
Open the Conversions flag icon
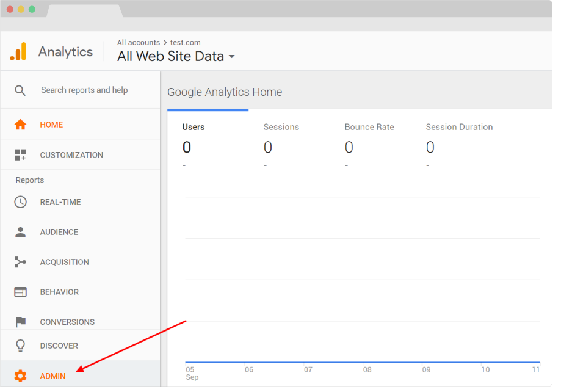tap(20, 321)
